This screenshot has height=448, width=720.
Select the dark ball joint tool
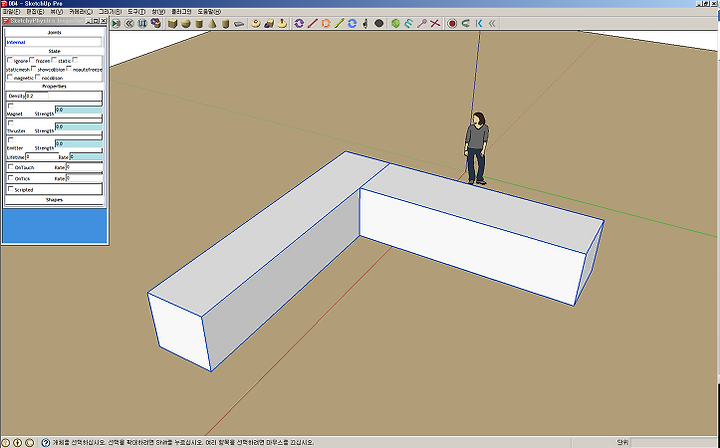(379, 23)
